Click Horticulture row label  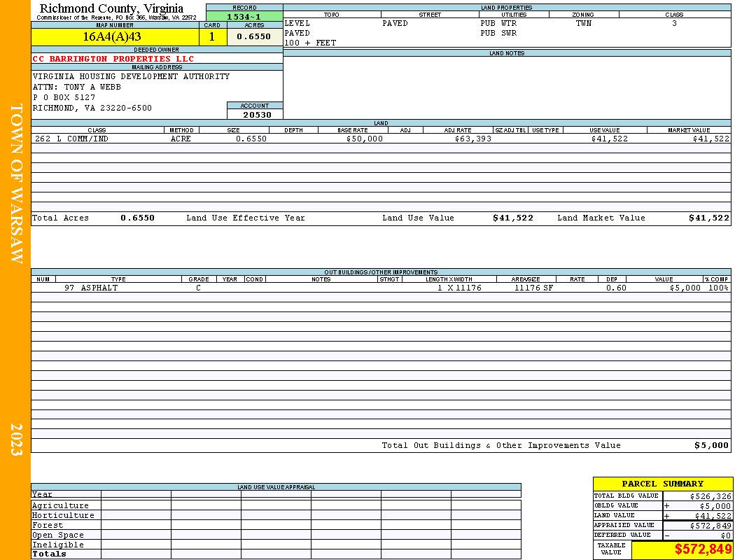(63, 515)
